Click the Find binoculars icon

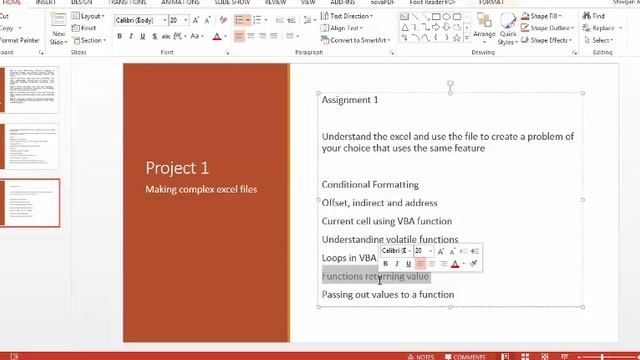(x=587, y=16)
